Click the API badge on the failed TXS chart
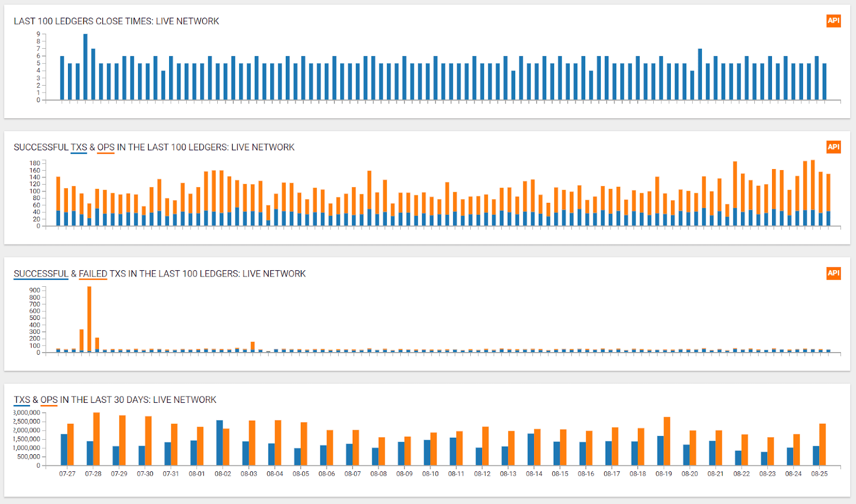 pos(833,273)
